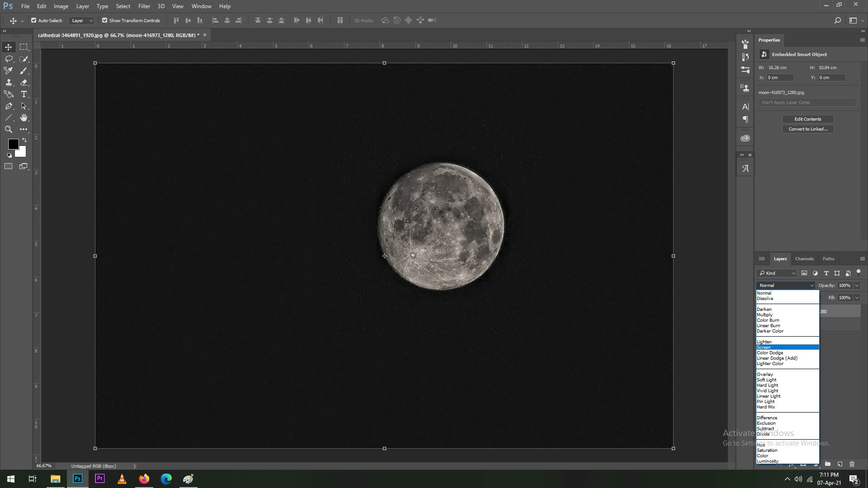Toggle the Auto-Select checkbox
Screen dimensions: 868x488
[34, 20]
